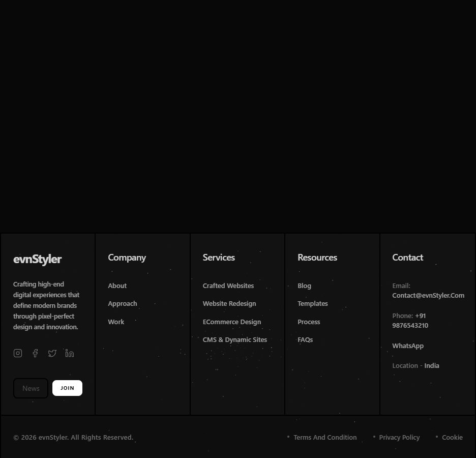Viewport: 476px width, 458px height.
Task: Open the About company link
Action: [x=117, y=286]
